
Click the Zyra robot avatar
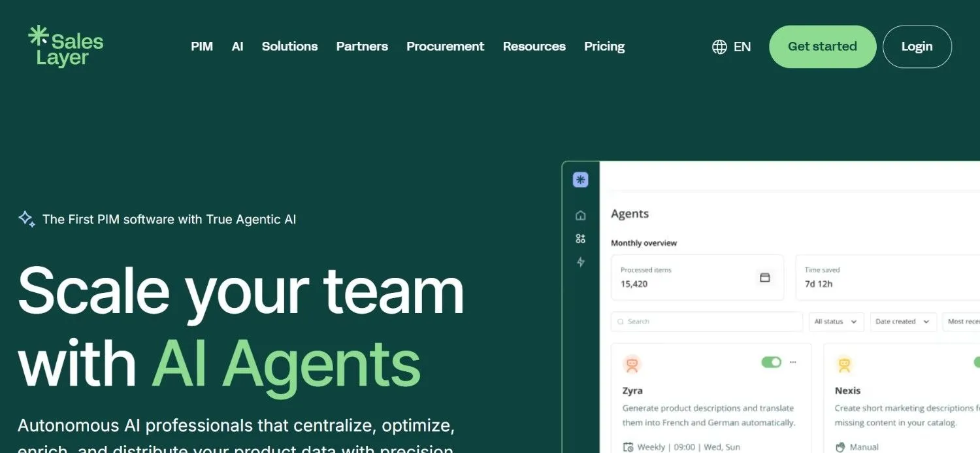tap(632, 365)
